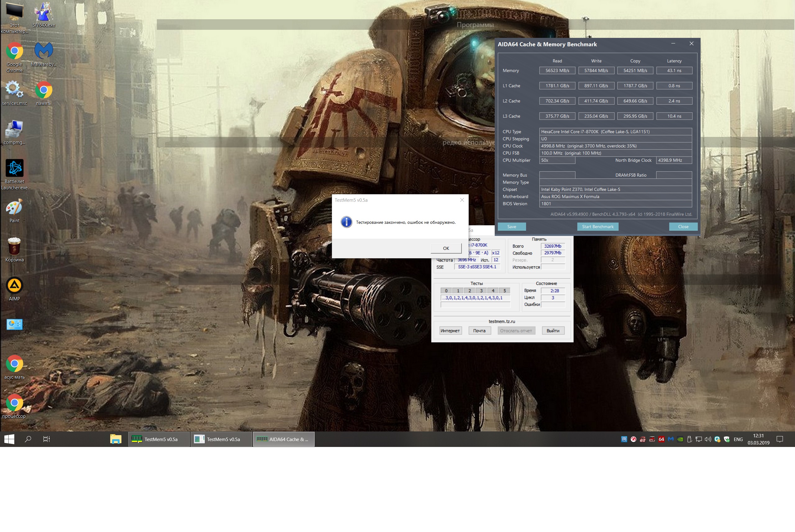Switch to first TestMem5 v0.5a taskbar item
The height and width of the screenshot is (532, 795).
point(159,439)
